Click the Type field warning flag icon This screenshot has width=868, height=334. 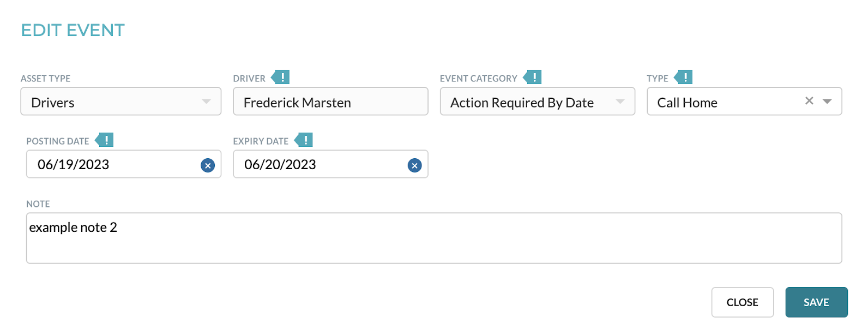point(683,77)
